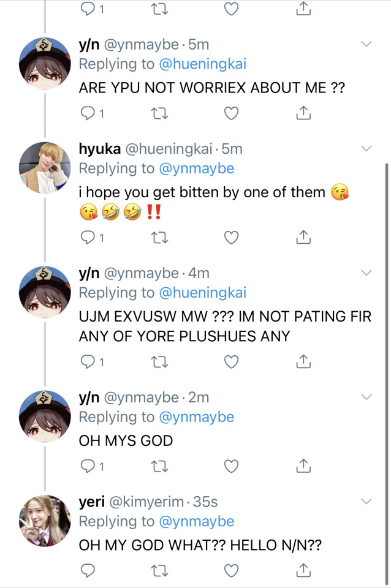
Task: Like the "OH MYS GOD" tweet
Action: (x=230, y=467)
